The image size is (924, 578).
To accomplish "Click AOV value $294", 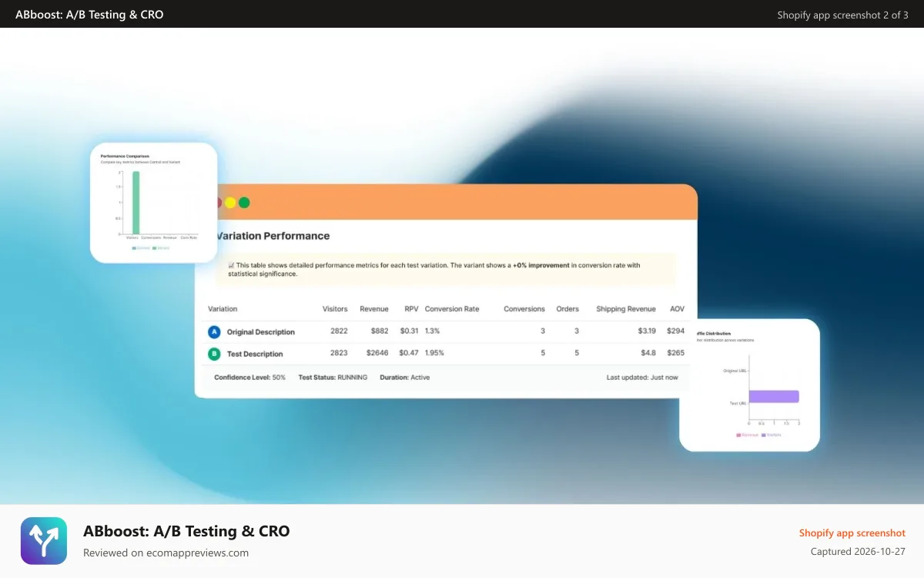I will tap(675, 331).
